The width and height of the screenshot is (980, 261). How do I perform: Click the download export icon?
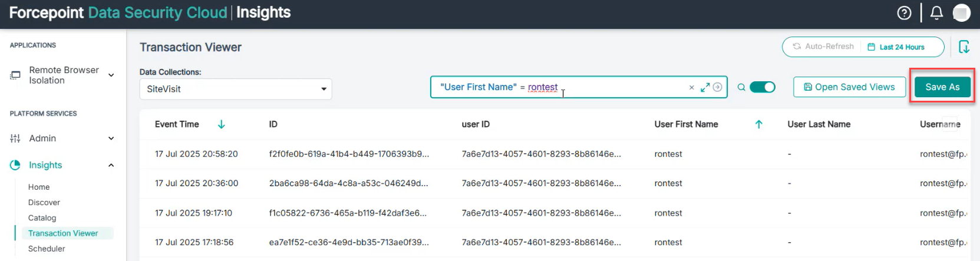tap(964, 47)
